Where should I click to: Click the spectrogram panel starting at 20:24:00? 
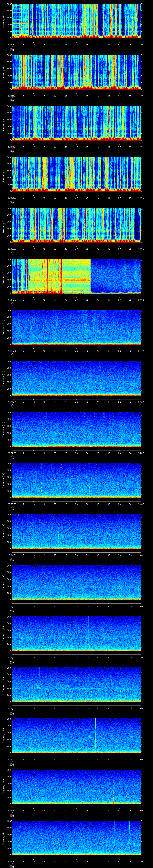coord(77,531)
